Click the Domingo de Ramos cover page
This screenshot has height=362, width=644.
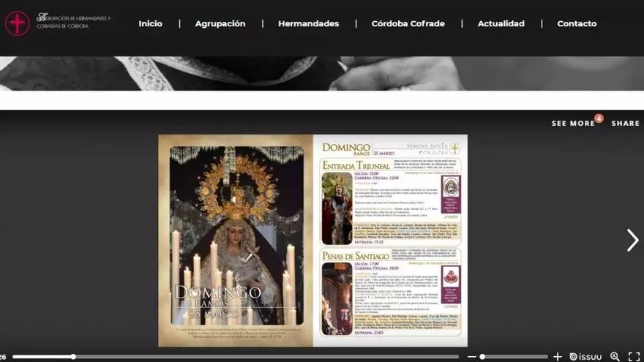[x=236, y=240]
